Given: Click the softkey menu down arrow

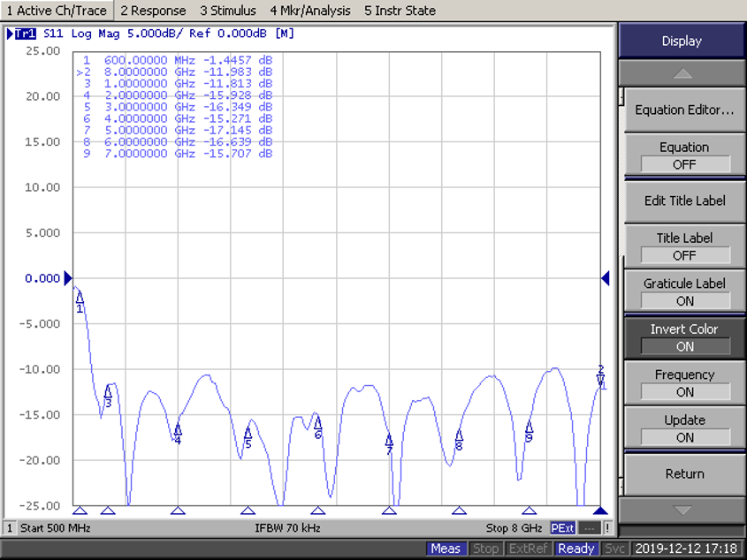Looking at the screenshot, I should click(x=682, y=510).
